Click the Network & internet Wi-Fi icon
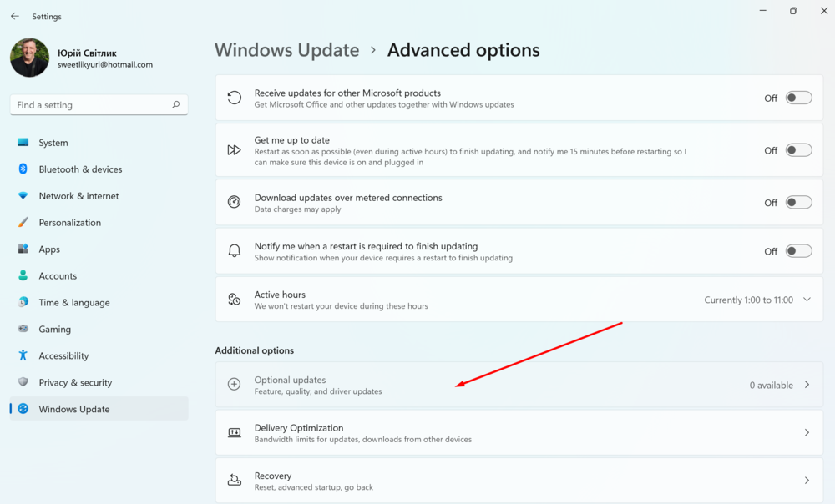The image size is (835, 504). point(23,196)
